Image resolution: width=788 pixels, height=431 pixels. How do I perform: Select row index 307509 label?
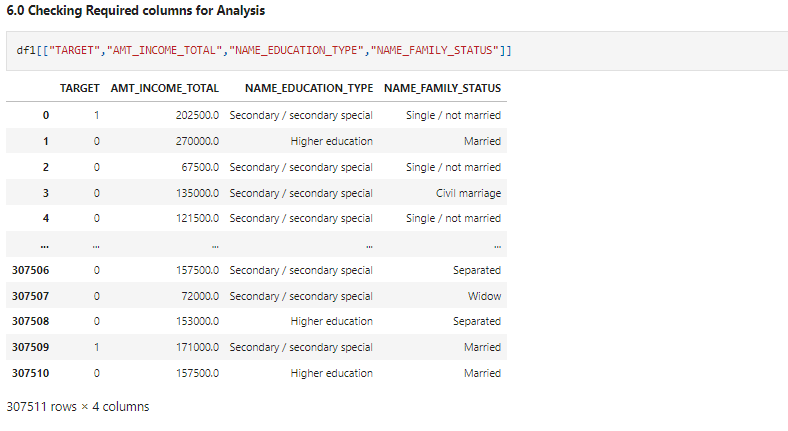(31, 348)
